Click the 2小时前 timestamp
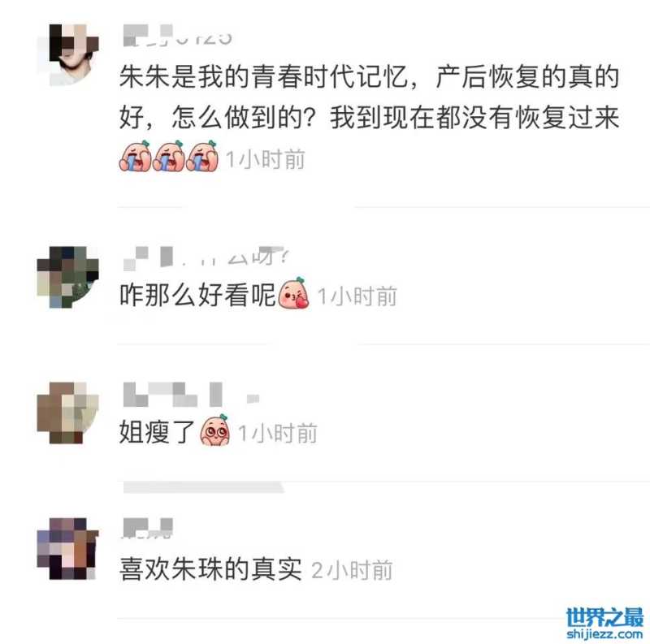This screenshot has width=650, height=644. tap(352, 570)
